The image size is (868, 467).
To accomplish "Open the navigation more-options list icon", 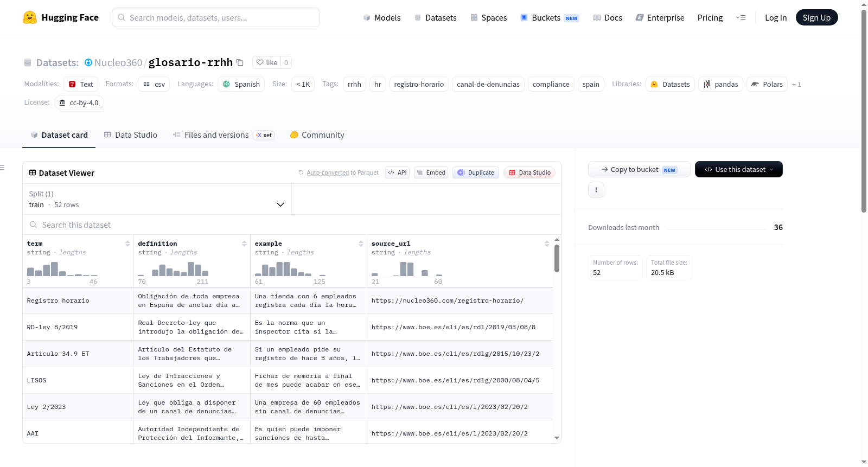I will (741, 18).
